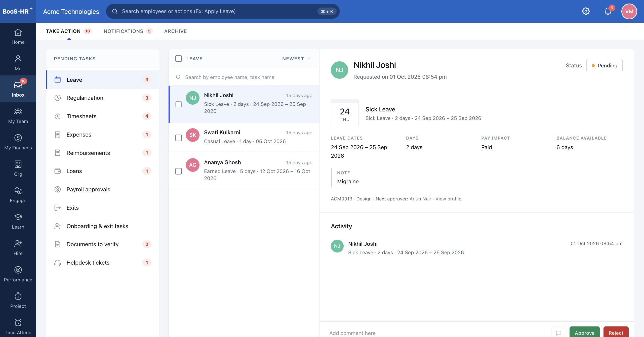
Task: Select Timesheets in Pending Tasks
Action: [x=103, y=116]
